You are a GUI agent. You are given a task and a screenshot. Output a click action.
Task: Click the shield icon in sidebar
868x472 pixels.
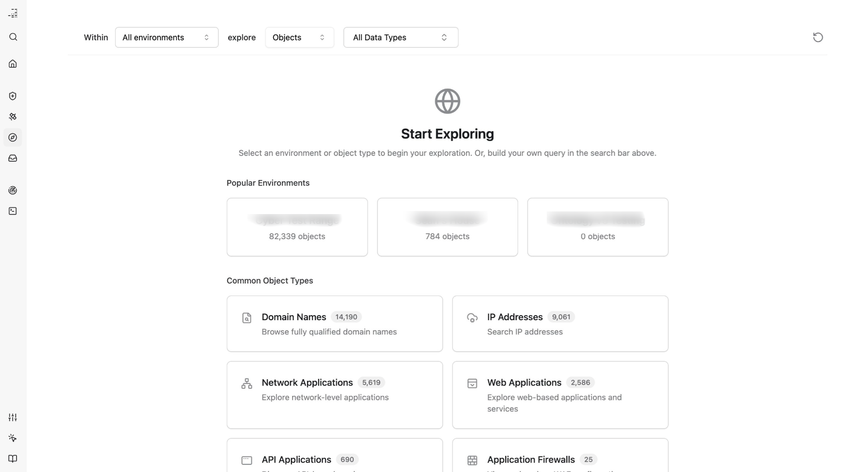click(x=13, y=96)
